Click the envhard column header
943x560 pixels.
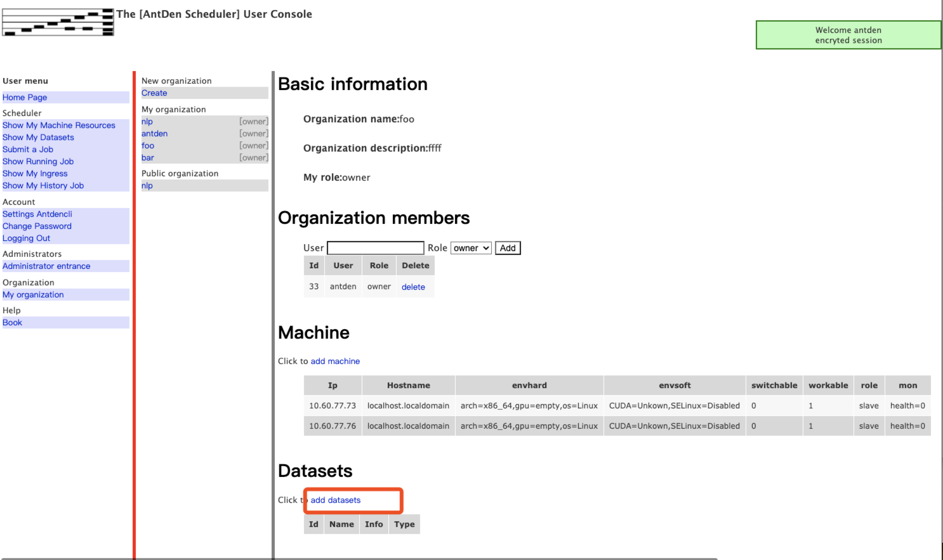click(x=529, y=385)
